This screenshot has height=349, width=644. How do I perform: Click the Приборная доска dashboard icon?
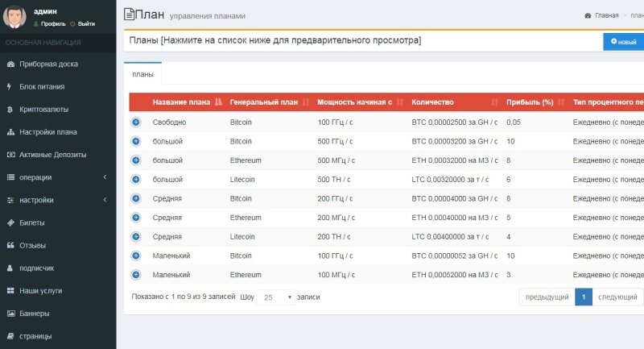[10, 64]
